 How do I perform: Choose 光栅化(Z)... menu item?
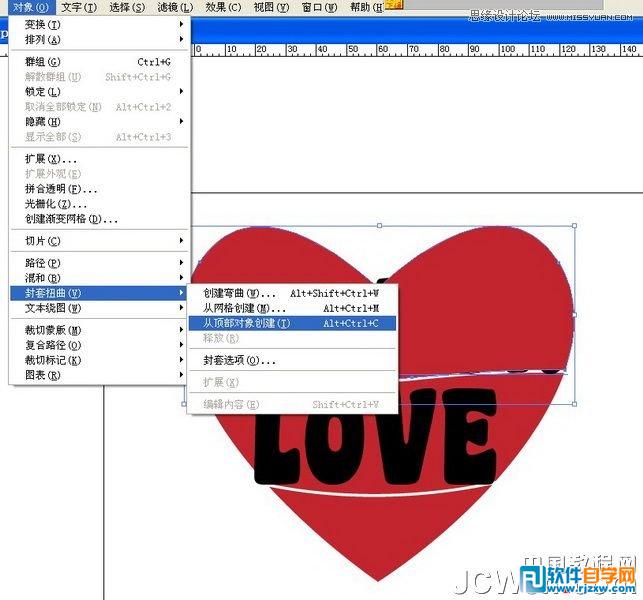coord(100,204)
